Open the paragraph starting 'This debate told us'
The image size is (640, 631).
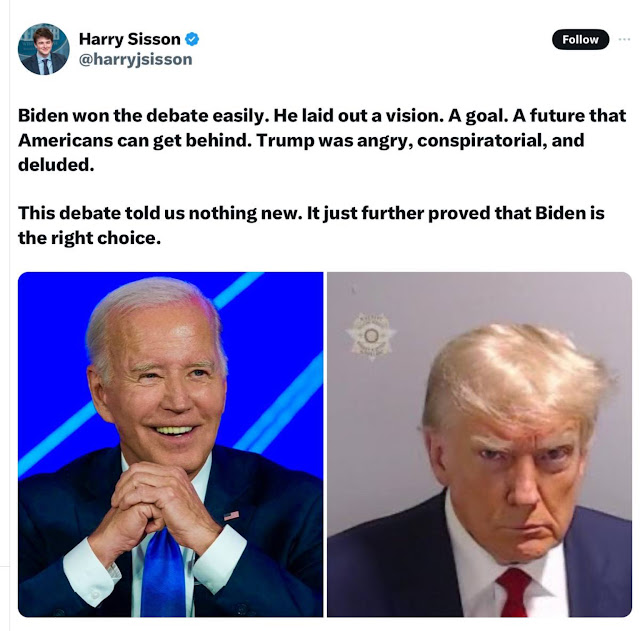click(311, 225)
